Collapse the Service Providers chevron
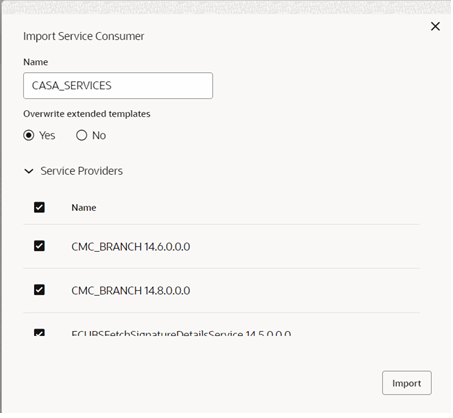453x418 pixels. coord(29,171)
